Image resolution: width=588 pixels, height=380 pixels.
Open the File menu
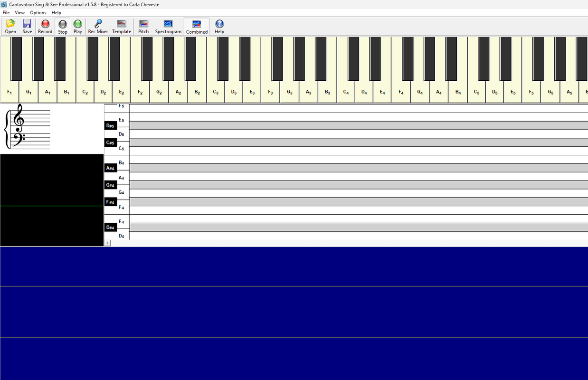(6, 13)
